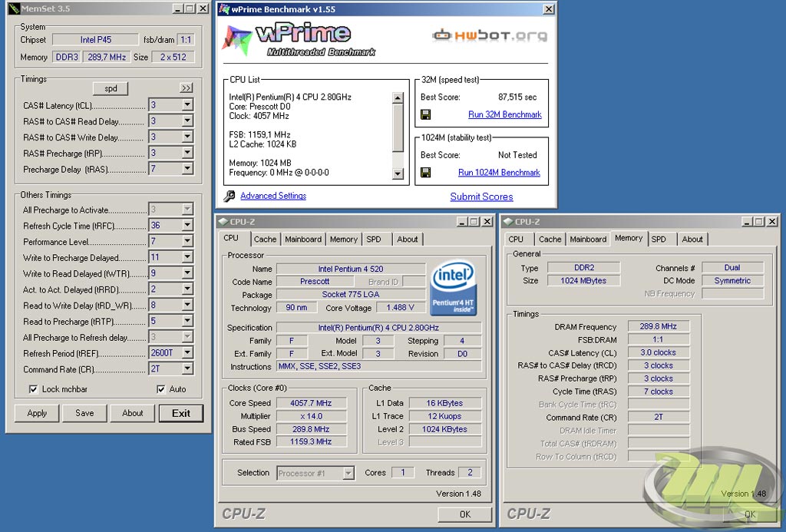Click the About button in MemSet
This screenshot has height=532, width=786.
click(x=132, y=413)
